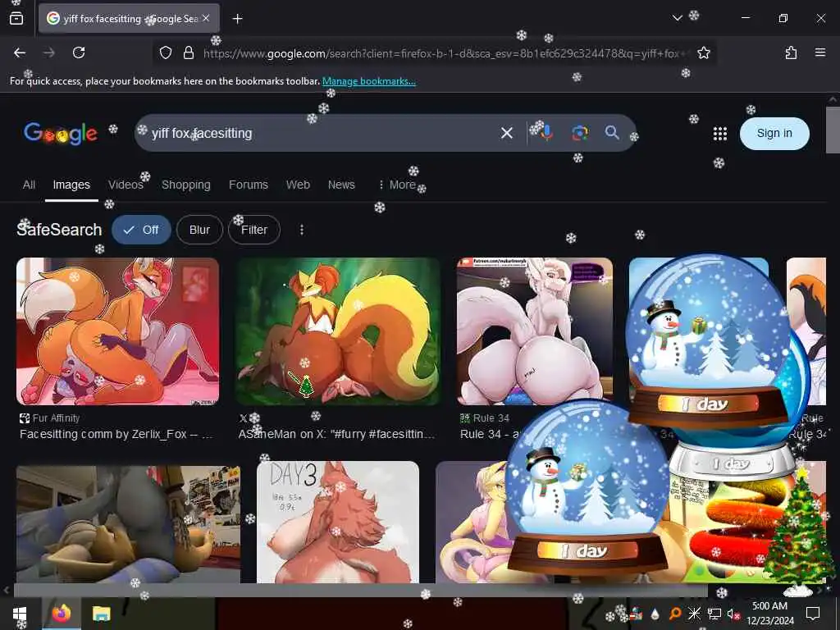The image size is (840, 630).
Task: Click the water drop tray icon
Action: (655, 614)
